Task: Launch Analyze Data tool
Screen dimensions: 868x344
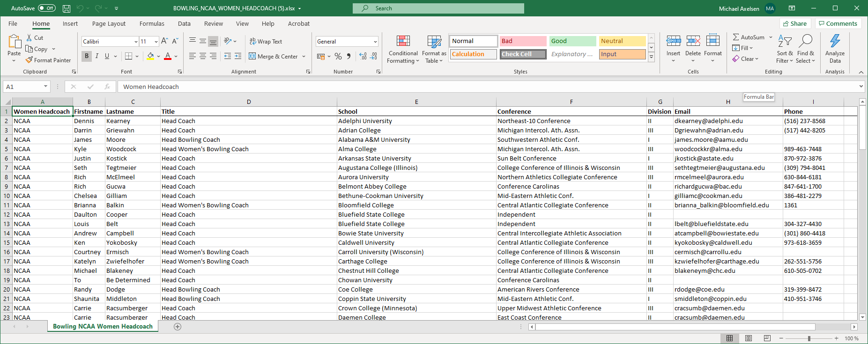Action: [x=835, y=49]
